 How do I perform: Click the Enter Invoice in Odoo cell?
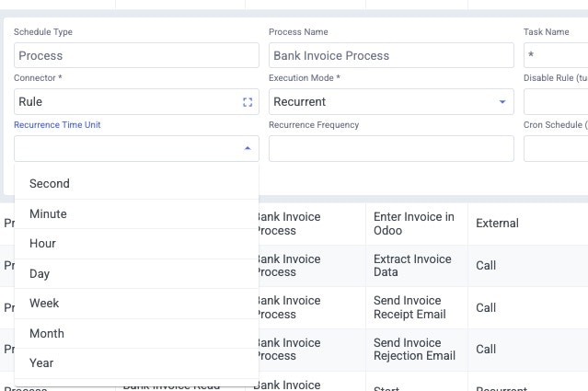coord(417,224)
